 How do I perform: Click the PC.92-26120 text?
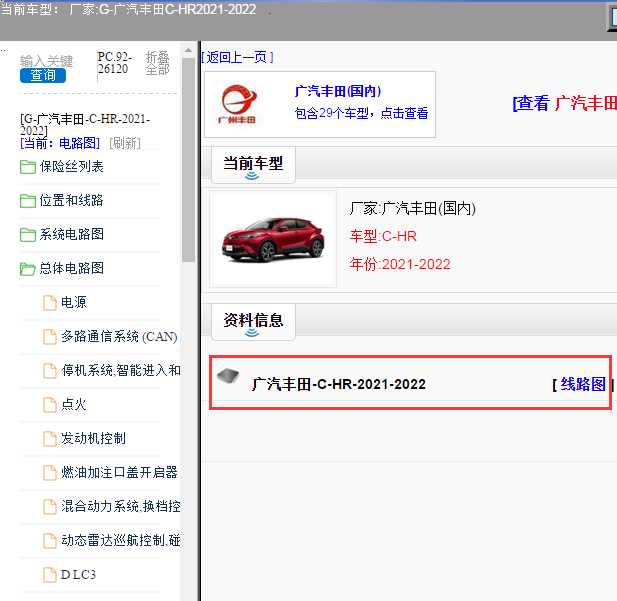tap(115, 63)
